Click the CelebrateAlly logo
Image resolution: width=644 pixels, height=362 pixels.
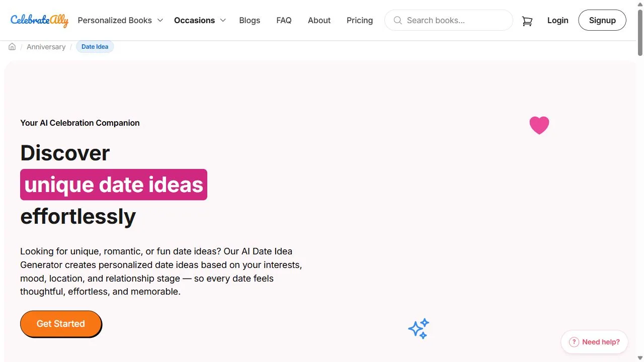coord(39,21)
